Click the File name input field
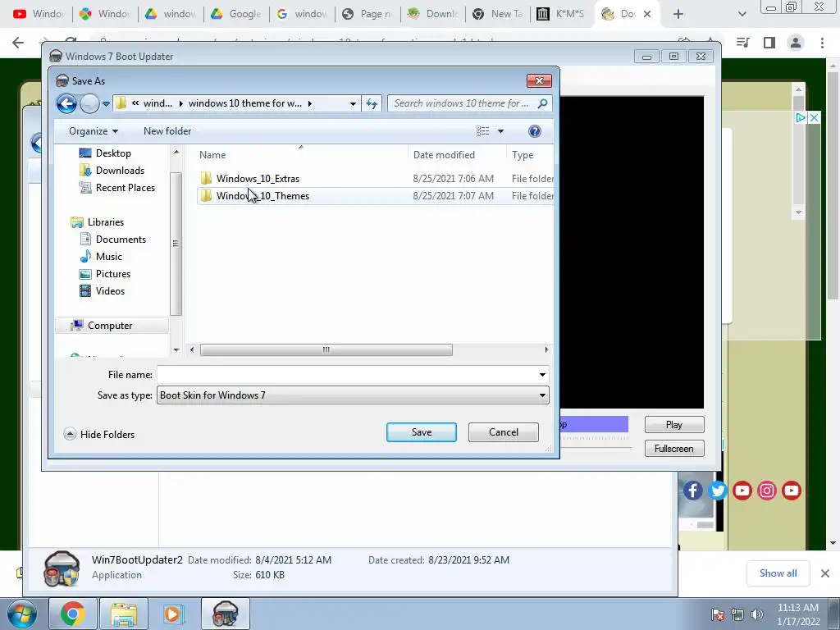 coord(347,374)
